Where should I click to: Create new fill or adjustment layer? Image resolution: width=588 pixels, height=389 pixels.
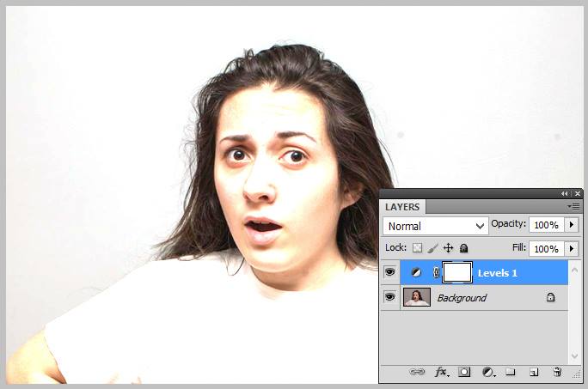(x=488, y=372)
